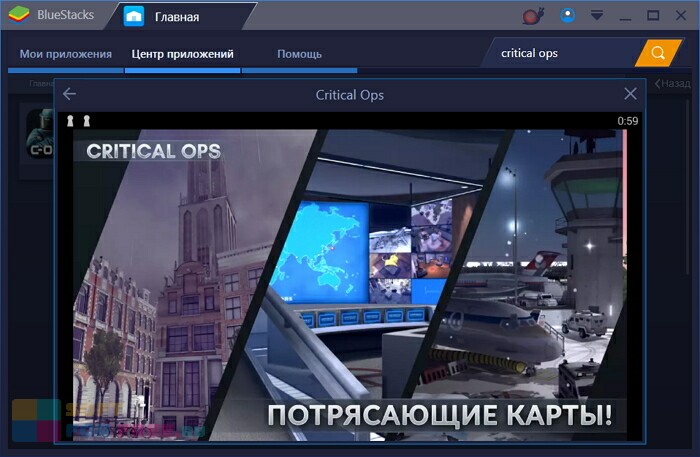The height and width of the screenshot is (457, 700).
Task: Open the Помощь help tab
Action: 299,54
